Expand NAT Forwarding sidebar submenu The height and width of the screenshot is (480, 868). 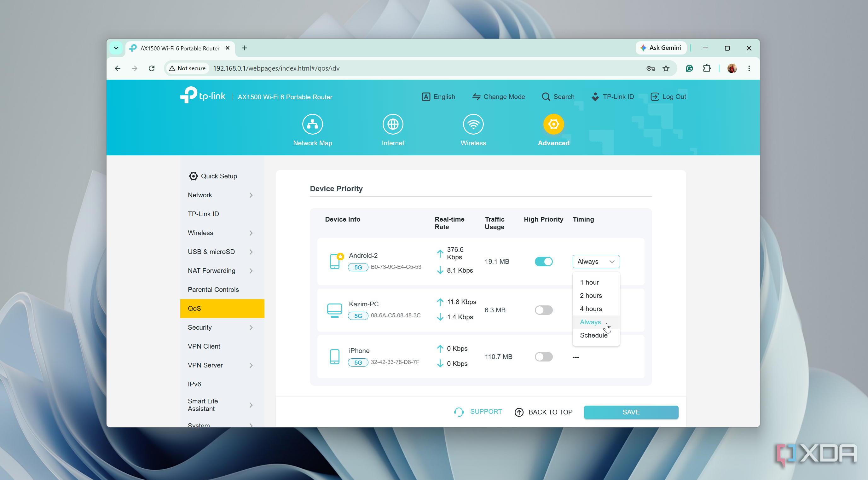pos(251,271)
